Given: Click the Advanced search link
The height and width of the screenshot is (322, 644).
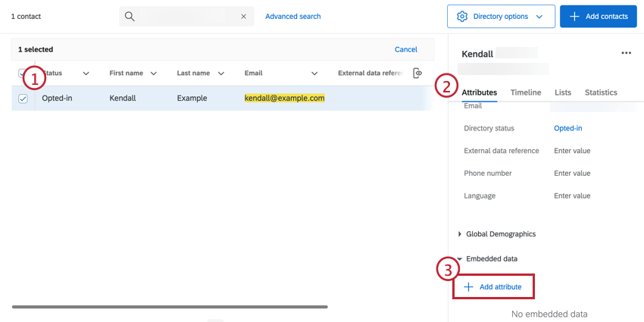Looking at the screenshot, I should 292,17.
